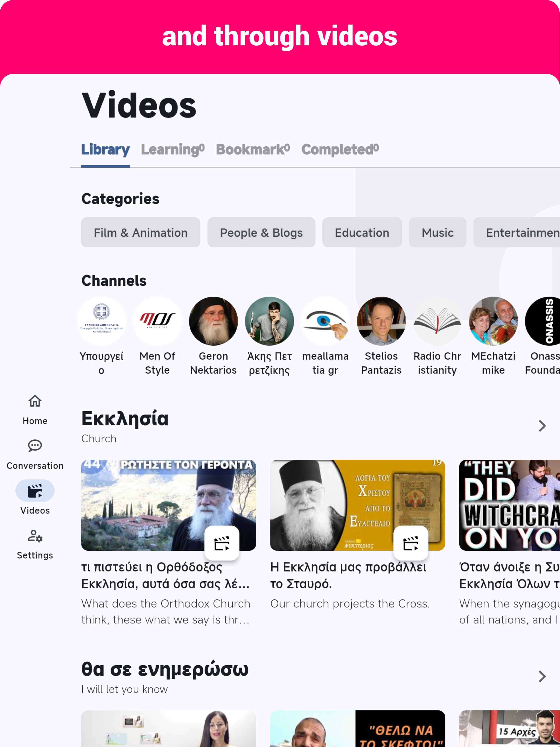Open the ΘΕΛΩ ΝΑ ΤΟ ΣΚΕΦΤΩ video thumbnail
The width and height of the screenshot is (560, 747).
coord(358,728)
